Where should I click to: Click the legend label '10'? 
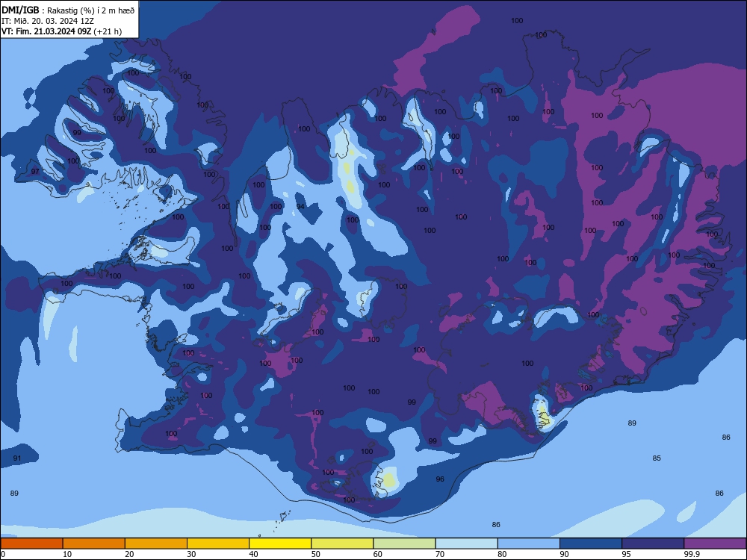(x=67, y=554)
